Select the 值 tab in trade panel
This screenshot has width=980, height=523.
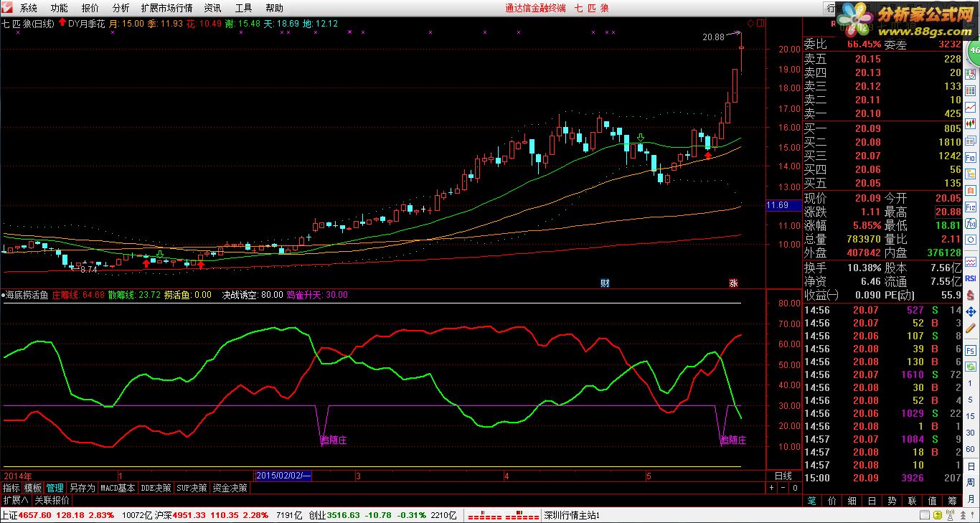[932, 500]
